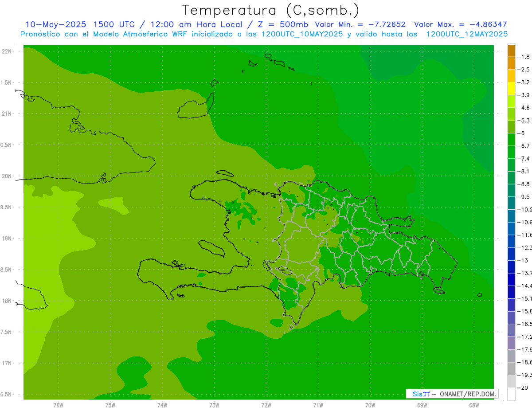Click the '-6.7' colorbar label

tap(524, 146)
